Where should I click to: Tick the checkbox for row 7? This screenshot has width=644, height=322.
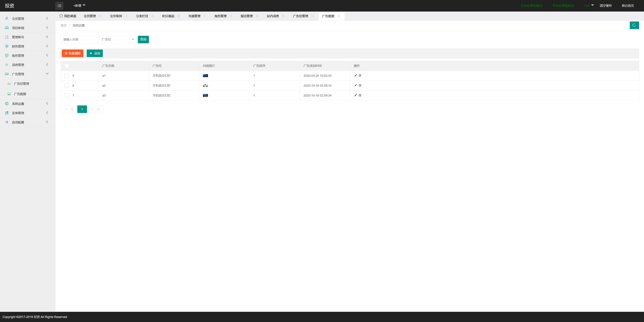[67, 95]
